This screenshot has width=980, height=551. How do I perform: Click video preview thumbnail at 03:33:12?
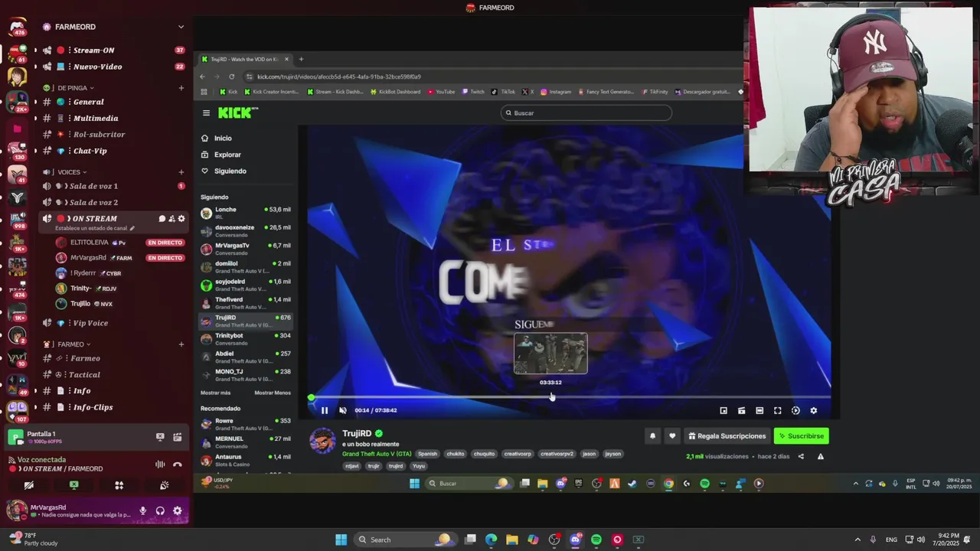[550, 354]
